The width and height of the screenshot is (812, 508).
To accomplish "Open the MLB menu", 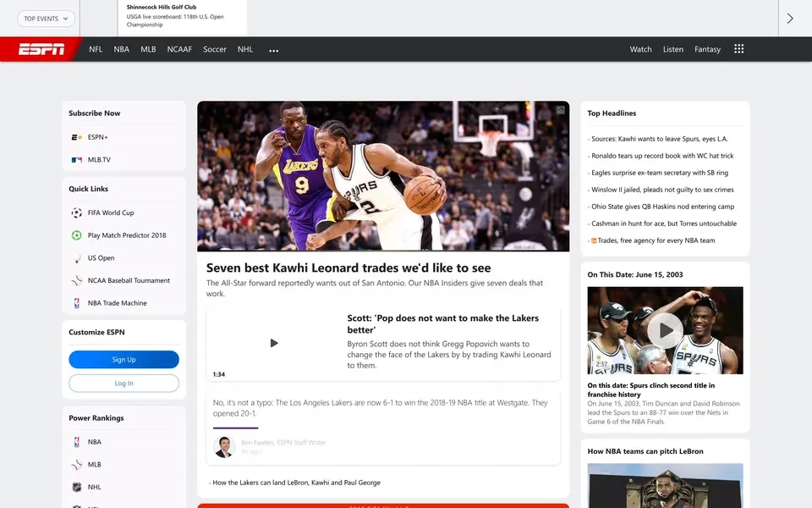I will (x=148, y=49).
